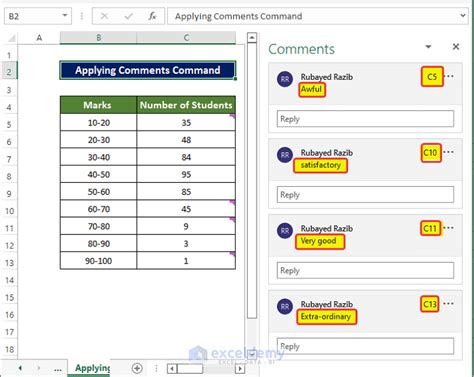Click Reply field under satisfactory comment
Image resolution: width=474 pixels, height=377 pixels.
(x=365, y=195)
